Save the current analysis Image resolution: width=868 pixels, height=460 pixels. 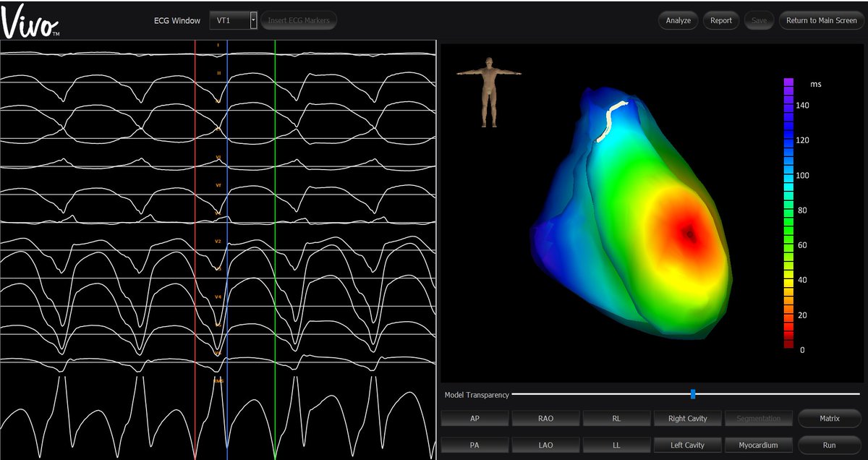point(759,20)
